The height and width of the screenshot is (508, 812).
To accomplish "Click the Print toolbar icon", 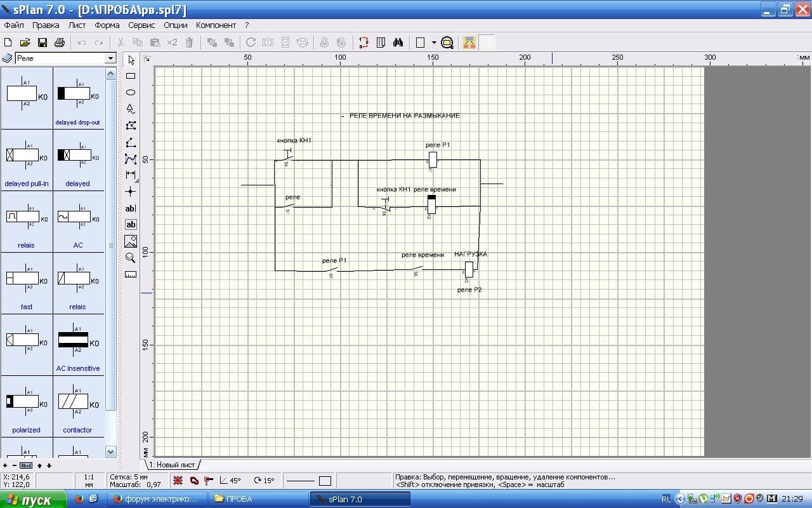I will click(x=60, y=43).
